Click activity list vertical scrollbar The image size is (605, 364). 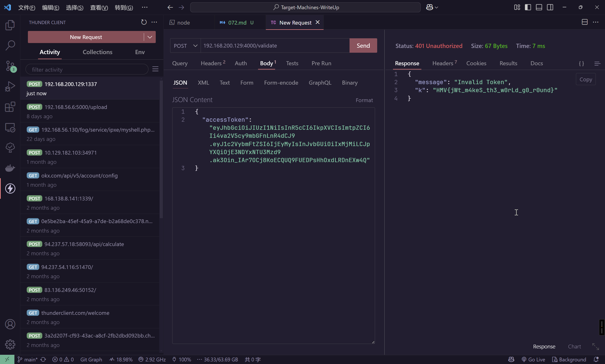click(x=161, y=150)
